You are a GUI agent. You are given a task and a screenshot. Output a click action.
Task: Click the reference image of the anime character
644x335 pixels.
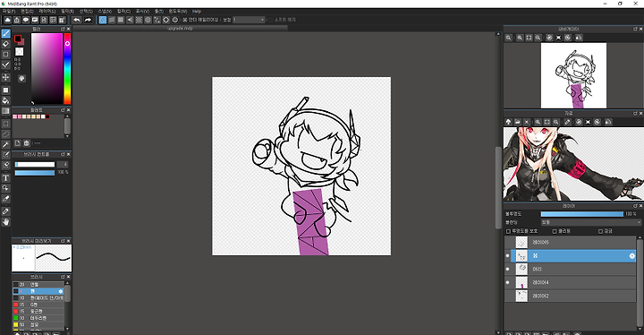(573, 164)
